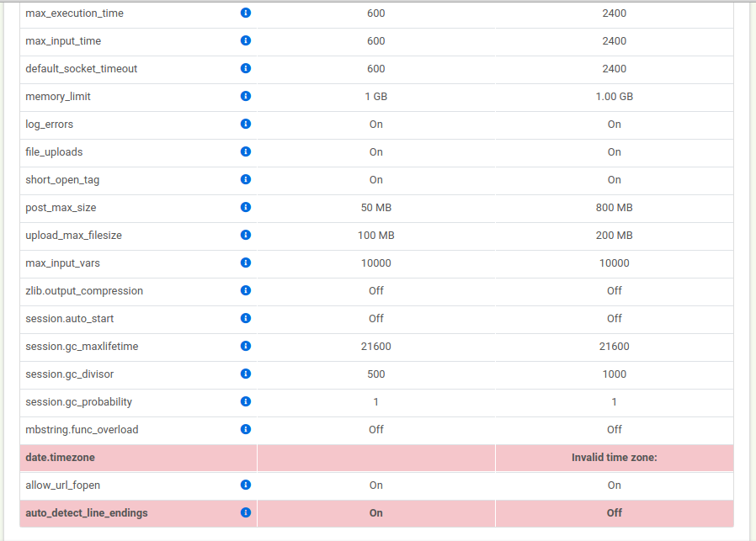Click info icon for short_open_tag
This screenshot has width=756, height=541.
click(246, 179)
